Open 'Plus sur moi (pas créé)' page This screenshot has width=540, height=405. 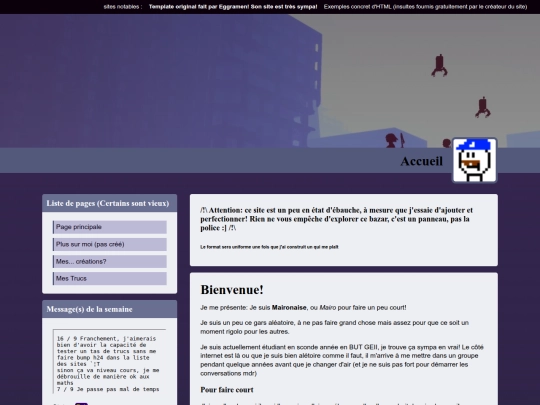coord(110,244)
